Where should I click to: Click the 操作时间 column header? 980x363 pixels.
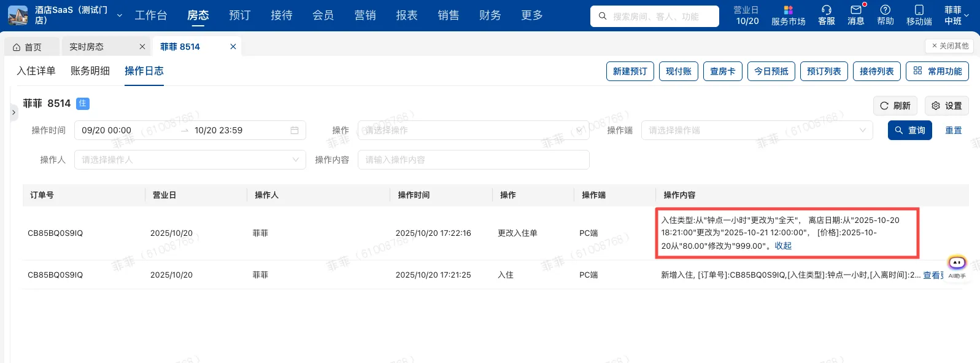click(414, 195)
